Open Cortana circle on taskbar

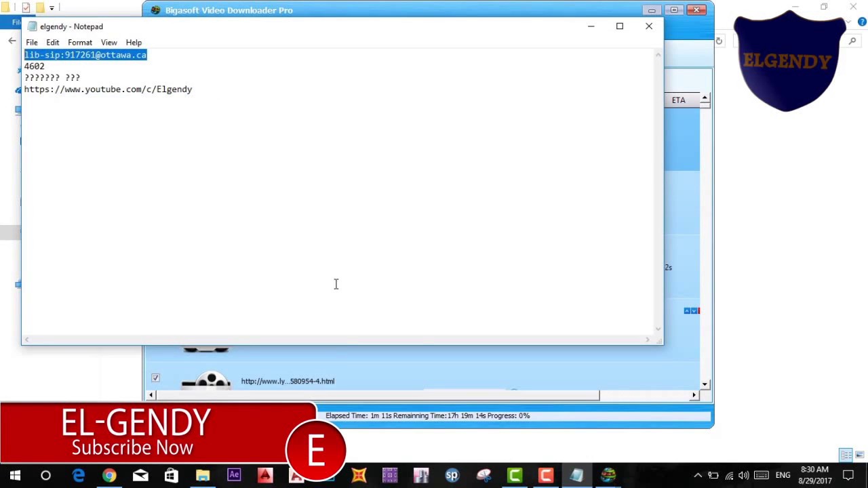(46, 475)
